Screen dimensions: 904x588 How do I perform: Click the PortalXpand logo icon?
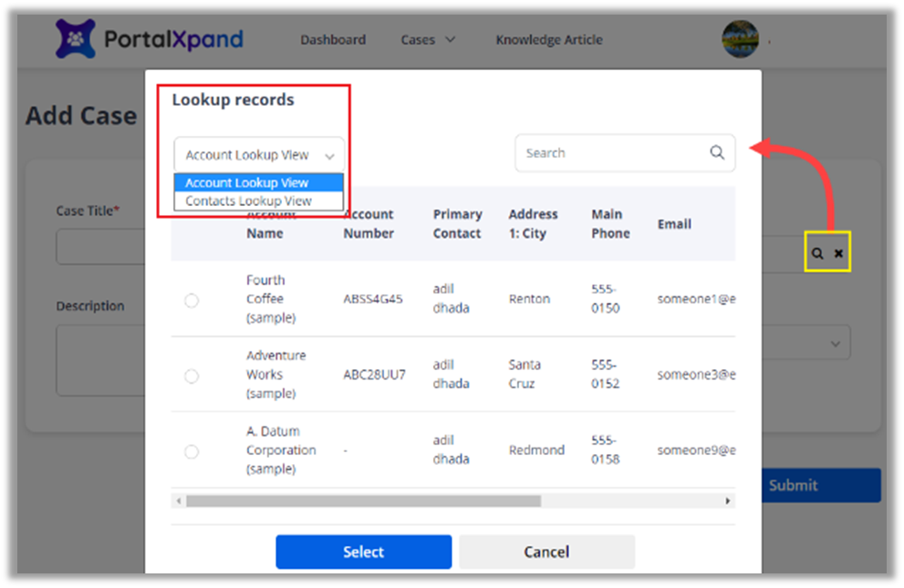coord(75,39)
